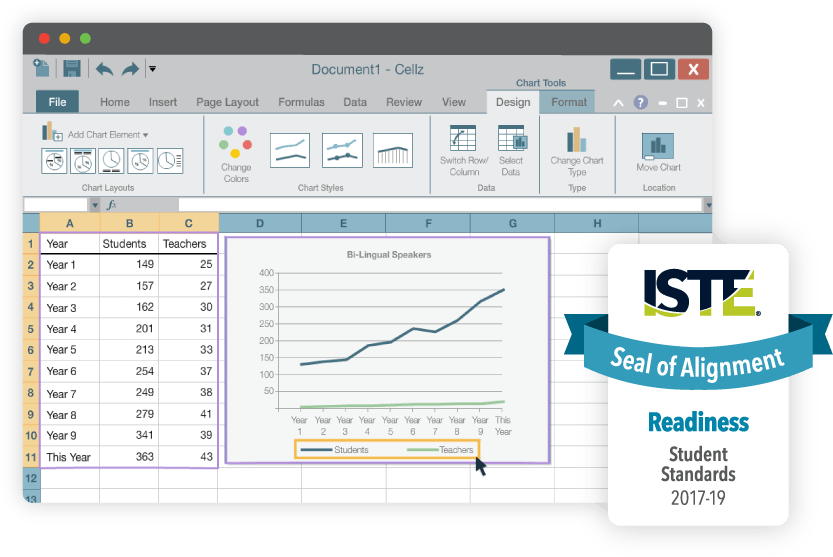The image size is (833, 557).
Task: Open the Insert tab
Action: (x=163, y=102)
